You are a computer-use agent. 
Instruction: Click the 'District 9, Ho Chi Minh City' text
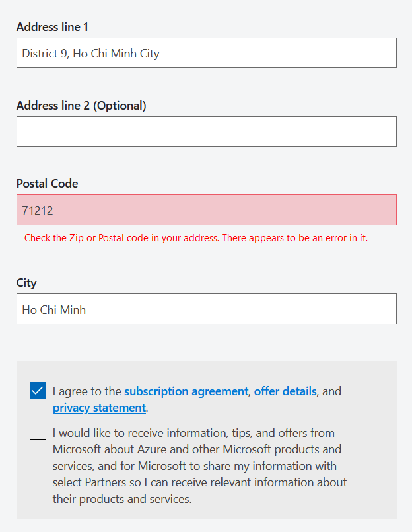(90, 54)
